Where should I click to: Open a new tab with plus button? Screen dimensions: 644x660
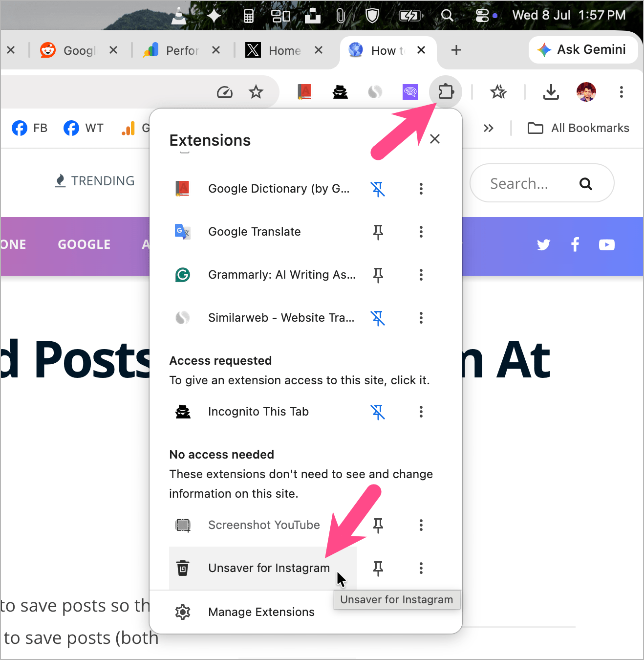click(x=456, y=50)
